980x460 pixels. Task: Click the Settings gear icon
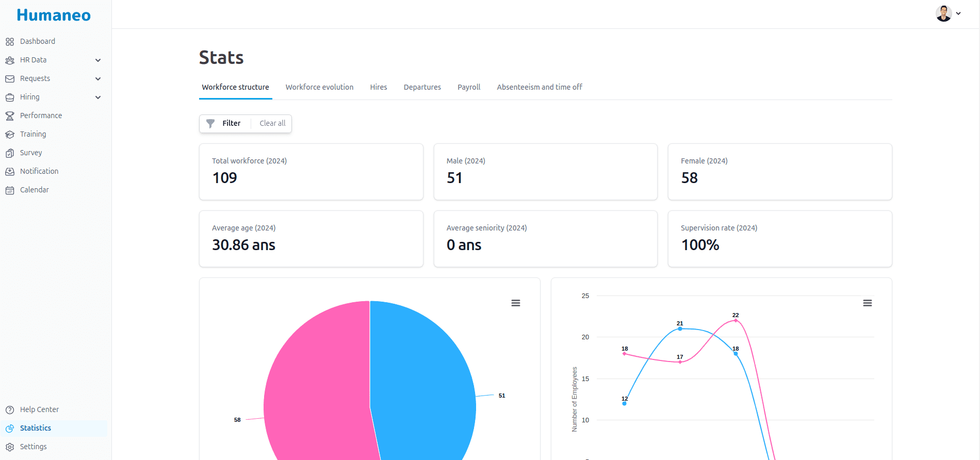click(x=10, y=447)
